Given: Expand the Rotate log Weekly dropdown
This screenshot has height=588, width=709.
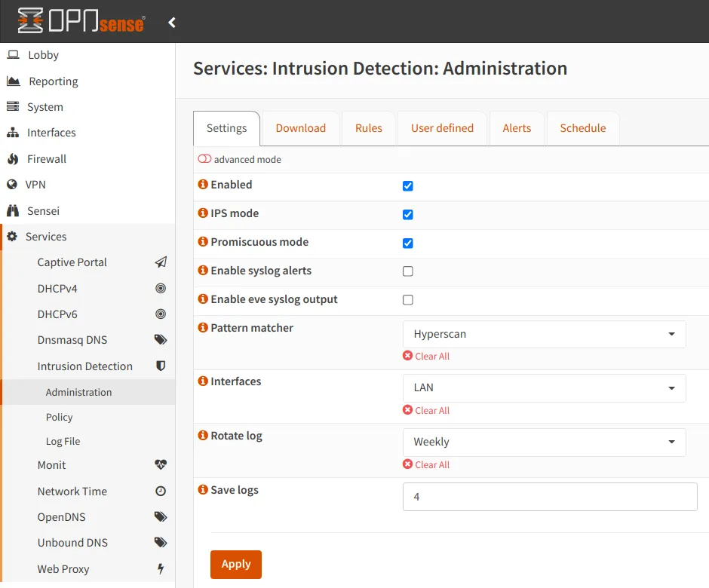Looking at the screenshot, I should 544,443.
